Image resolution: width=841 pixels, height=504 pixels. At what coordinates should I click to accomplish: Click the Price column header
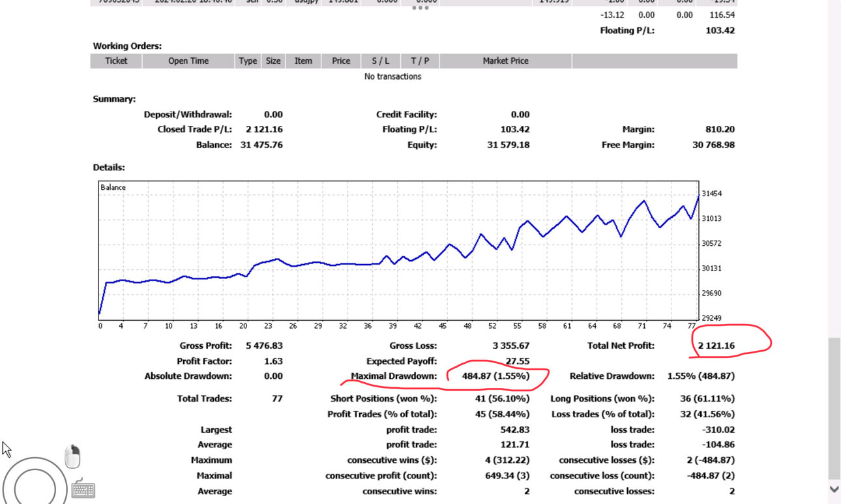[x=341, y=61]
